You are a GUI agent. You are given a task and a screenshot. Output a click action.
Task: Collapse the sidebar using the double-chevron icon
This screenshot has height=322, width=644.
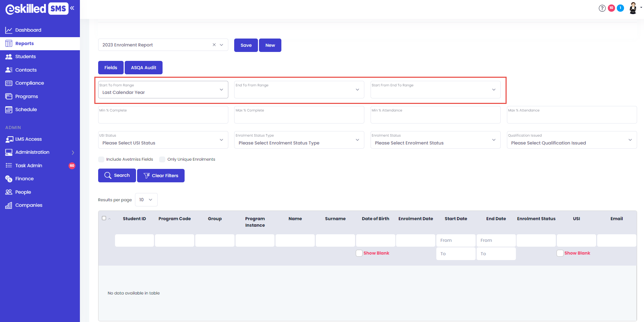coord(72,8)
